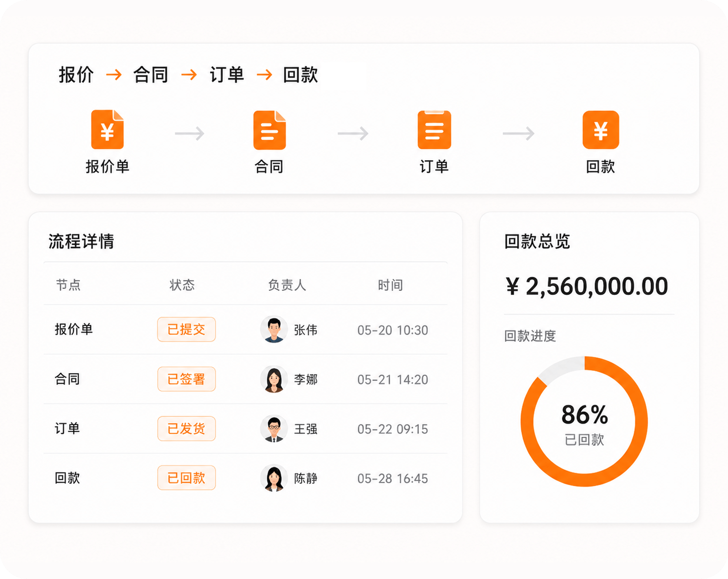Click the 订单 label under the flow icon

pyautogui.click(x=434, y=166)
